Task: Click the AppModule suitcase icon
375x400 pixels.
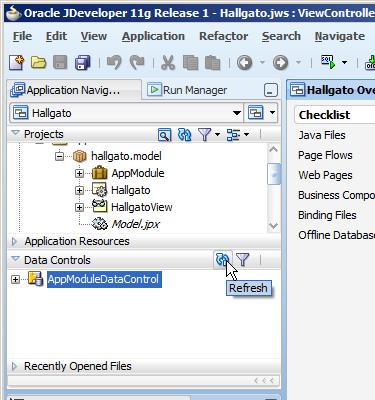Action: 99,173
